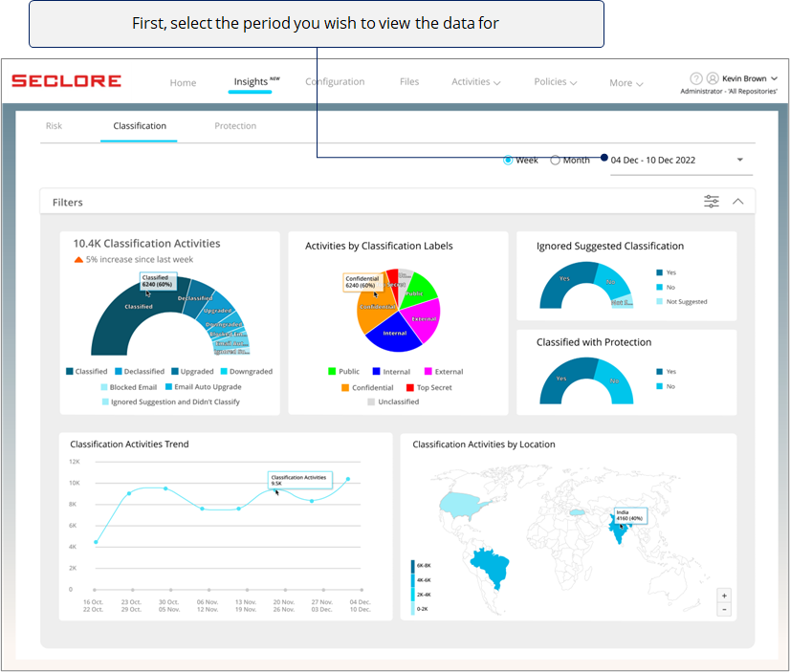Toggle the Unclassified legend swatch
Screen dimensions: 790x672
pos(371,401)
